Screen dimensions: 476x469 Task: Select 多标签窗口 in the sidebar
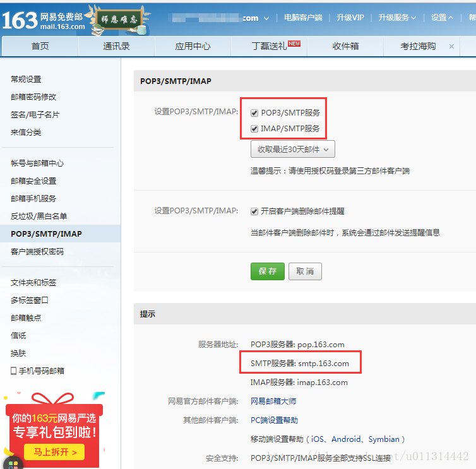(30, 300)
